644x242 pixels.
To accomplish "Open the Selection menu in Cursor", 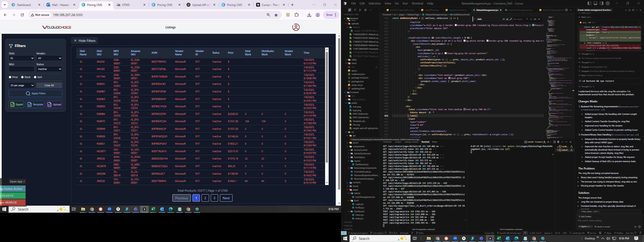I will tap(374, 3).
